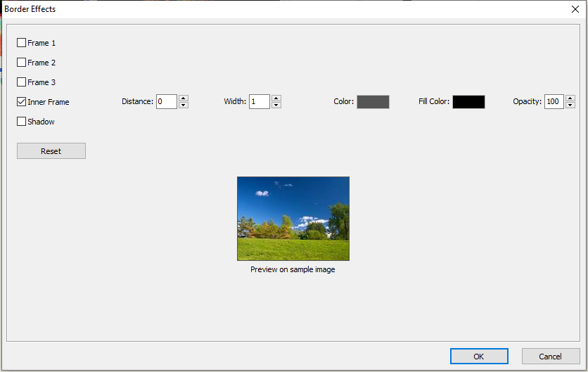Click the sample image preview thumbnail

(x=293, y=219)
